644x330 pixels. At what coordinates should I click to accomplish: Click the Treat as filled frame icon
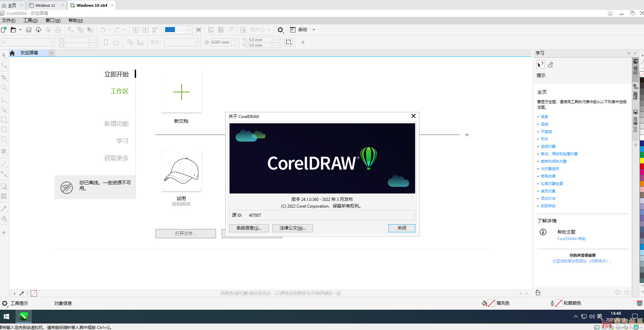pyautogui.click(x=289, y=42)
